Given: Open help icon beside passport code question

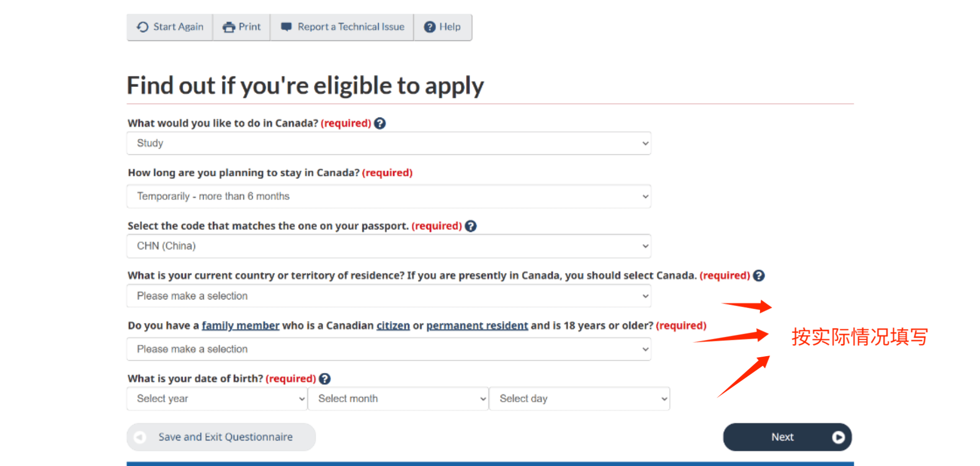Looking at the screenshot, I should click(x=471, y=226).
